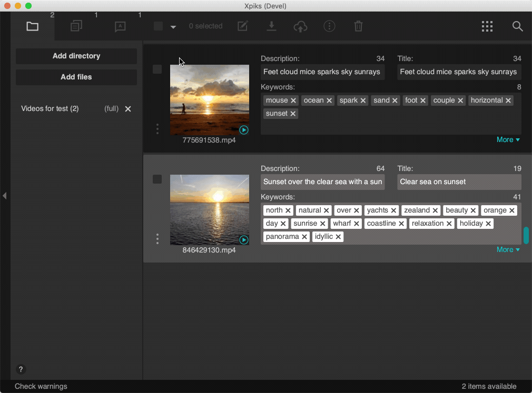Toggle the select-all checkbox in toolbar

158,26
